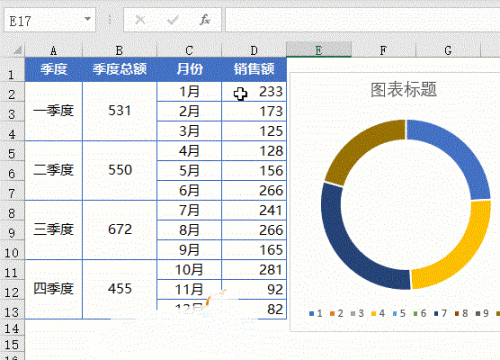Viewport: 500px width, 360px height.
Task: Select column B header
Action: tap(119, 50)
